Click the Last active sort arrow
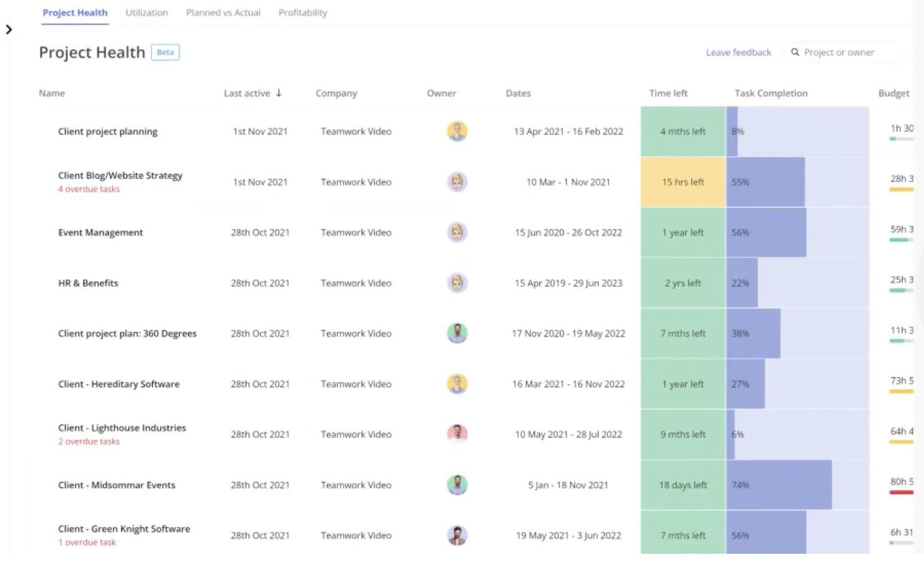 pyautogui.click(x=279, y=93)
